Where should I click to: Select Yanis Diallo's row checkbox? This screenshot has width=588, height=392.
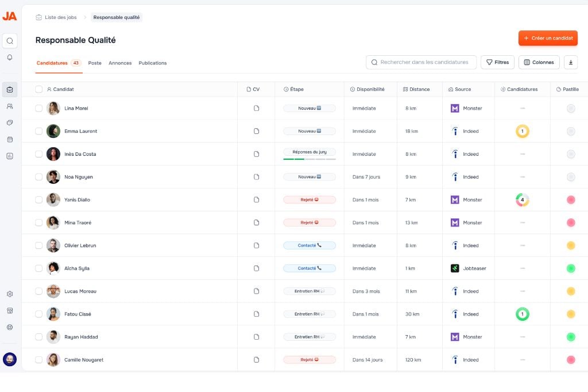click(38, 199)
